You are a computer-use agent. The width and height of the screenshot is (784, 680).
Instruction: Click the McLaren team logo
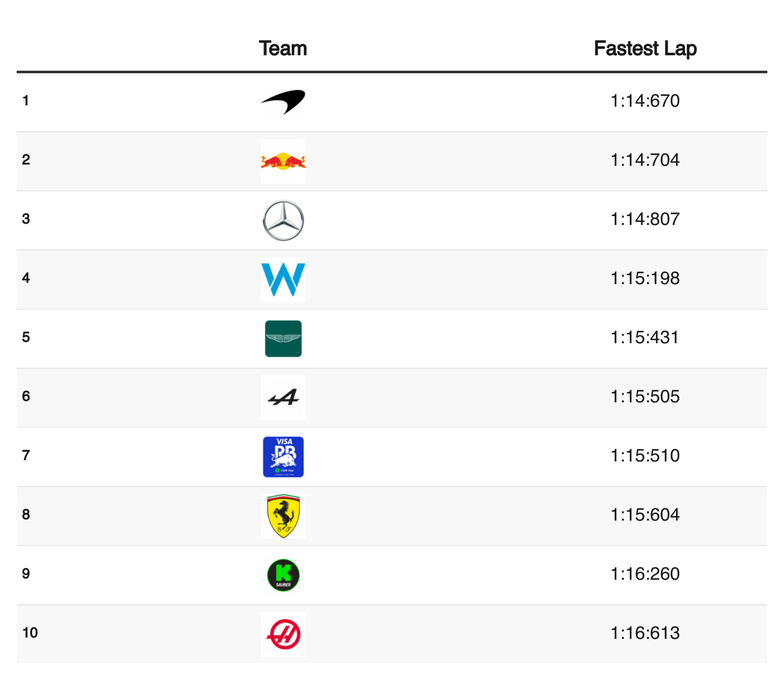(283, 102)
